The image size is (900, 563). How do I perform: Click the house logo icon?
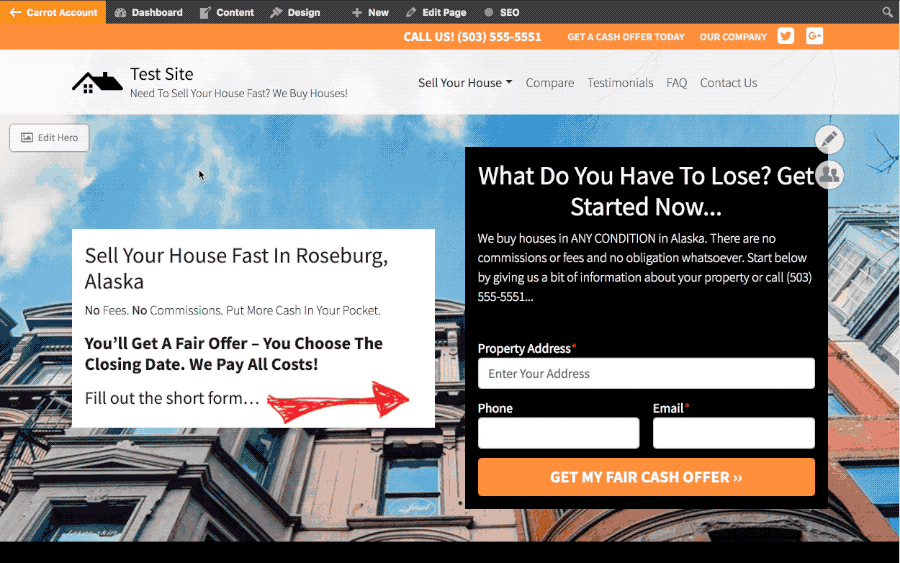97,83
